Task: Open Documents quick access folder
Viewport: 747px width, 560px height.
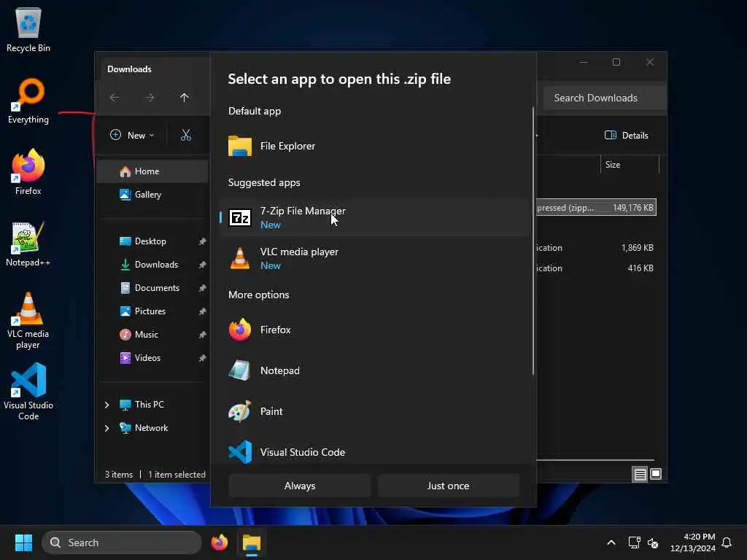Action: click(x=152, y=287)
